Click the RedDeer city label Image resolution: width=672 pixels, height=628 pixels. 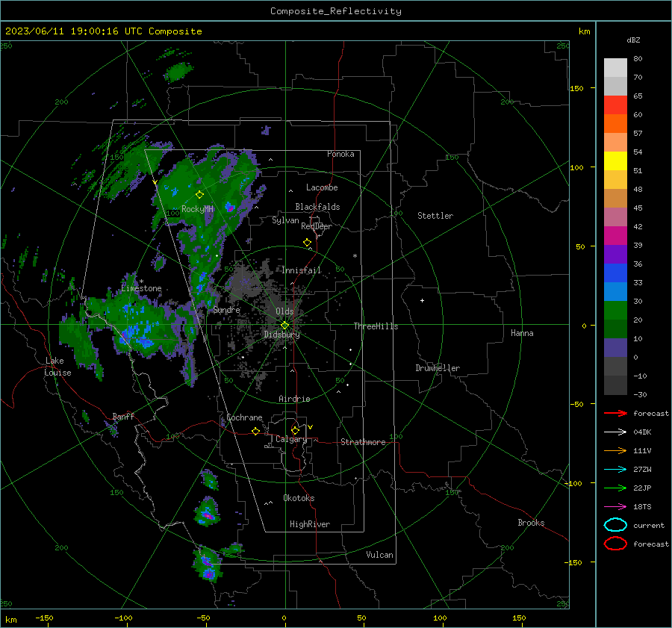tap(317, 226)
